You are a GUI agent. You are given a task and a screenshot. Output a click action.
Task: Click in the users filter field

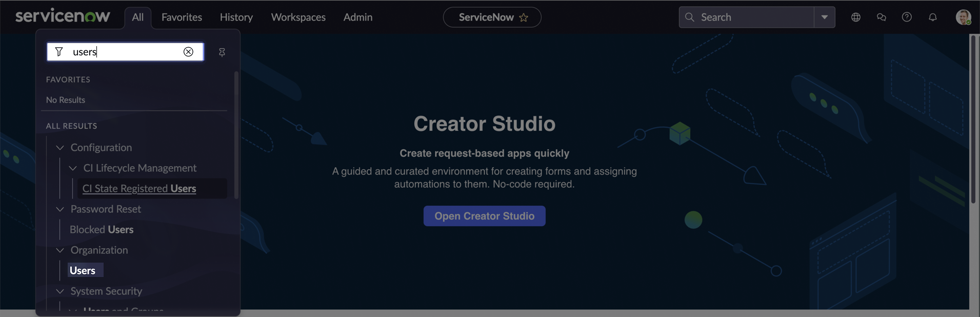125,52
